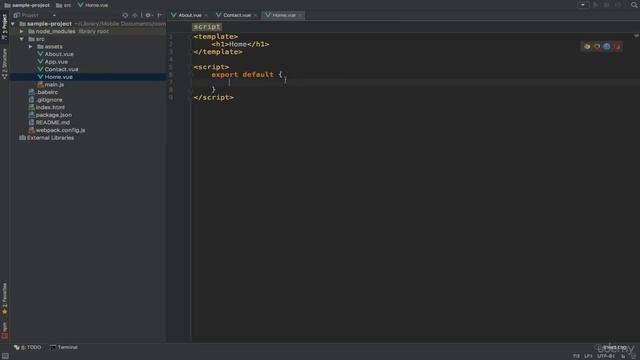Image resolution: width=640 pixels, height=360 pixels.
Task: Expand the node_modules folder
Action: point(22,31)
